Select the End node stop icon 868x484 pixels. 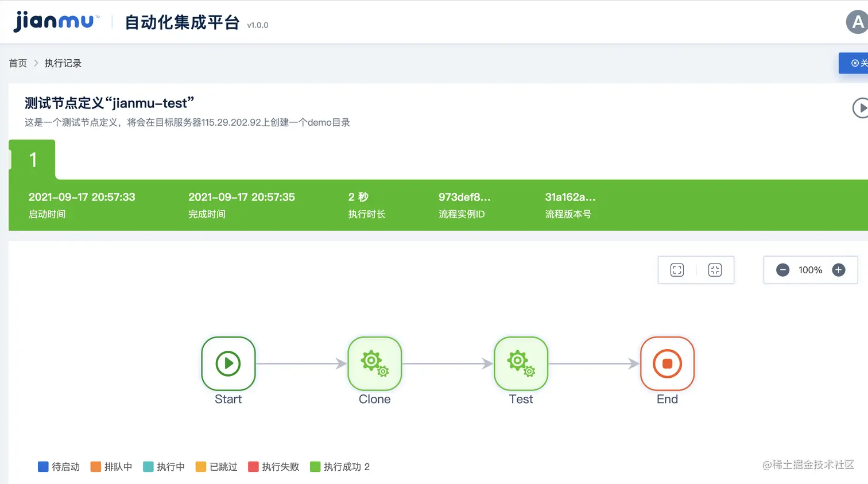(667, 363)
